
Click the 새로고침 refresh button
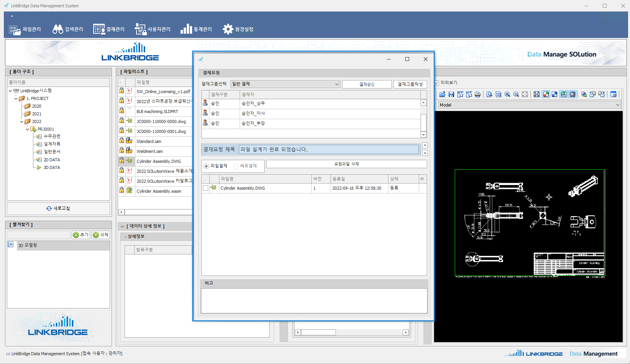58,208
